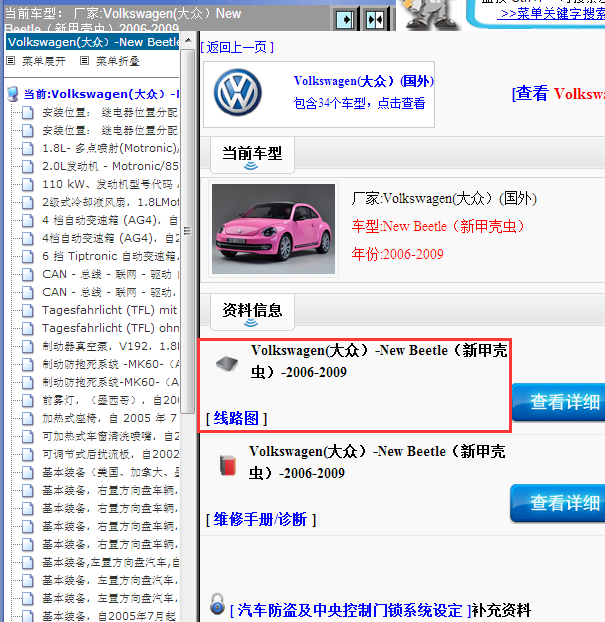
Task: Click document icon of 前雾灯 row
Action: (x=27, y=400)
